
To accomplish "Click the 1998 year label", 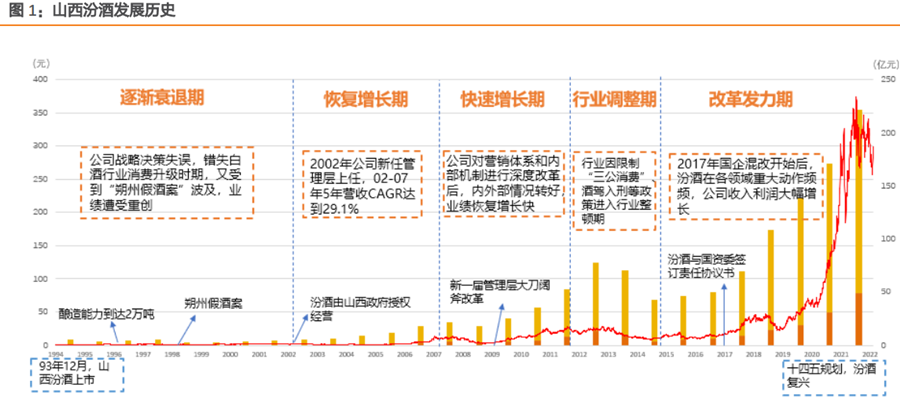I will coord(172,355).
